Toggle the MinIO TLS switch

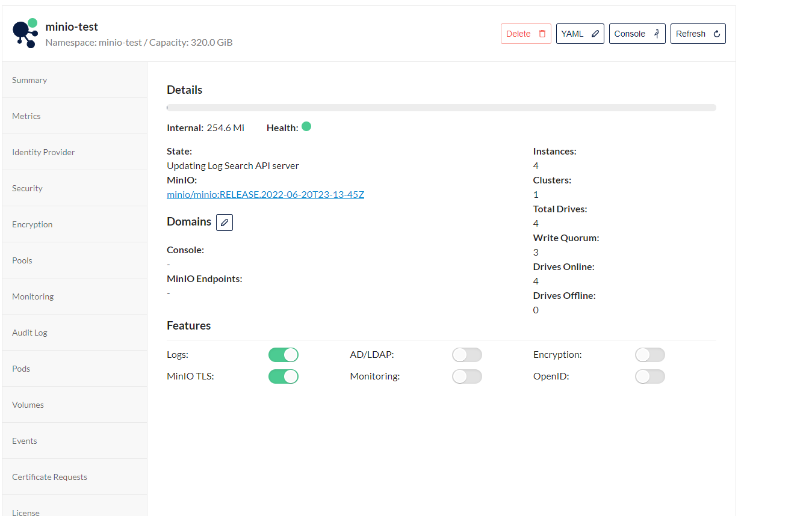coord(284,376)
